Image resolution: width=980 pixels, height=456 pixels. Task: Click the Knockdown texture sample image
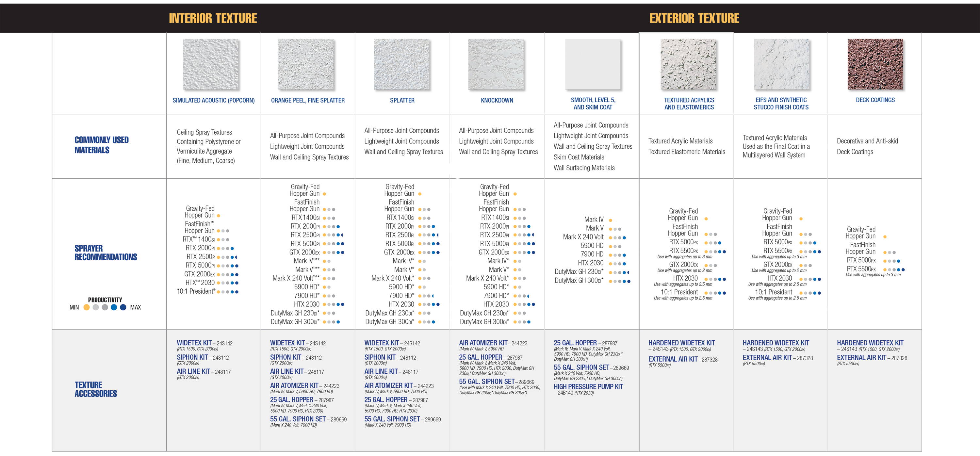coord(496,64)
